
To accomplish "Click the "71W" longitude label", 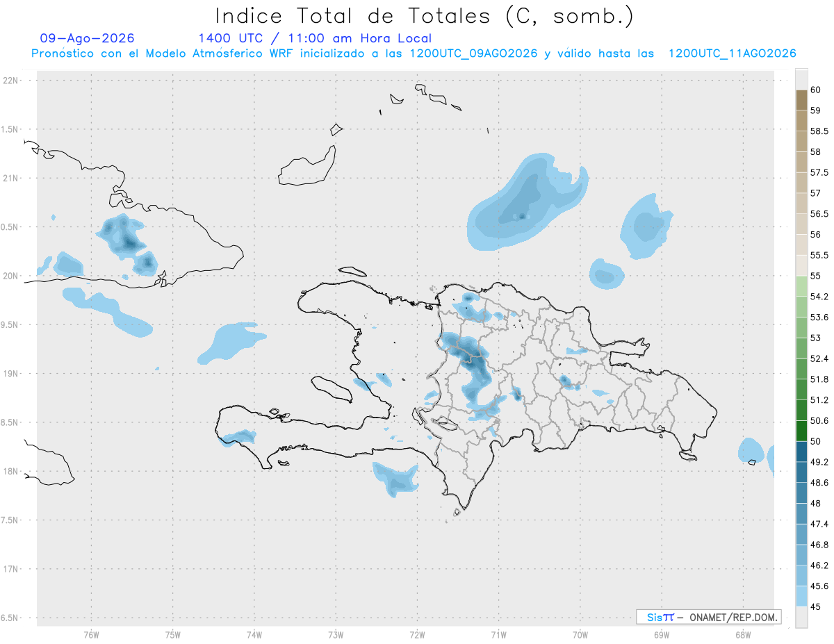I will [498, 635].
